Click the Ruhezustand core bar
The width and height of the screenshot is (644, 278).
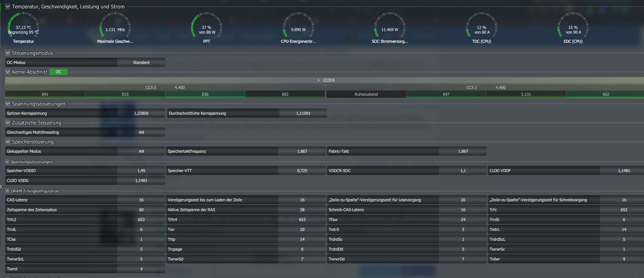click(x=366, y=94)
